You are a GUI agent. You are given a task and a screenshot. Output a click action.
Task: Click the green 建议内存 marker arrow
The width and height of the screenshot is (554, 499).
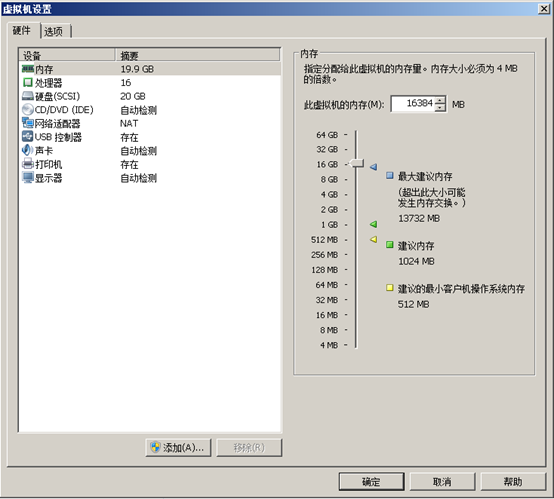(x=373, y=224)
